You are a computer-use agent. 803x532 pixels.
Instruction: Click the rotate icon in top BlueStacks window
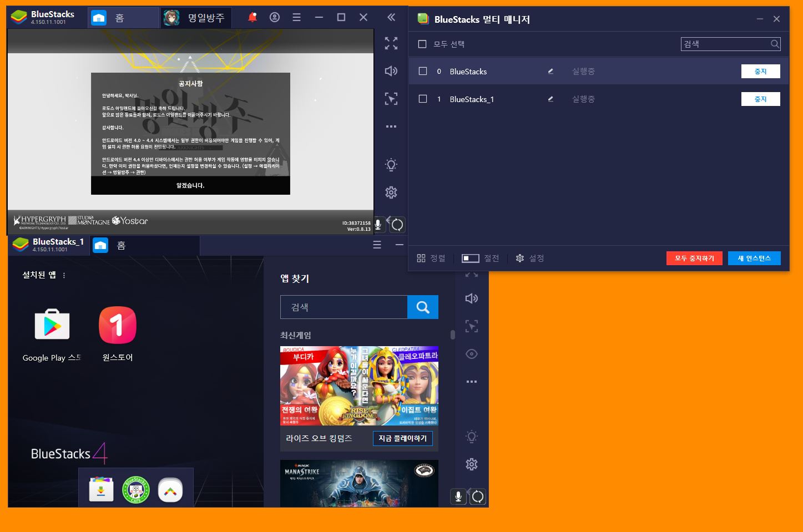click(397, 225)
